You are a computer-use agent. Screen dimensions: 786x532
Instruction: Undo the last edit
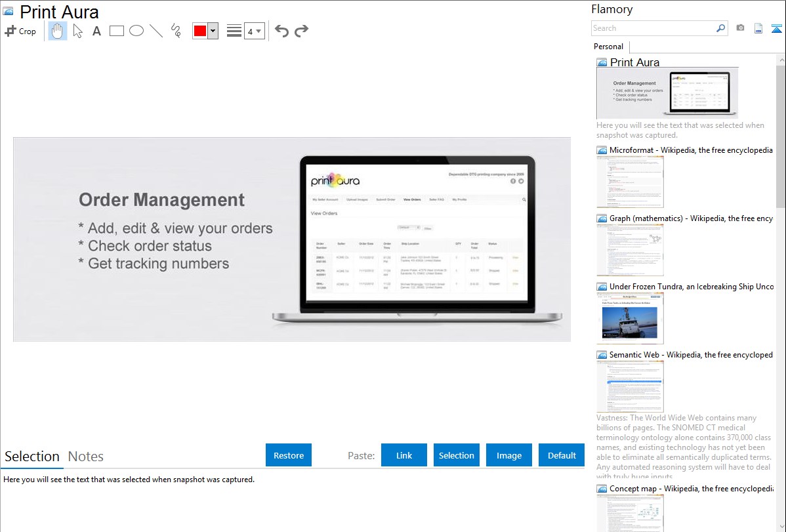281,31
